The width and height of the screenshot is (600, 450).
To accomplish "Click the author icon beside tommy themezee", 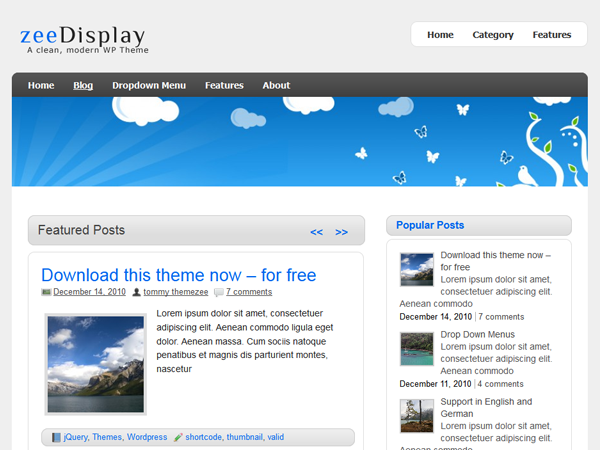I will pyautogui.click(x=136, y=292).
